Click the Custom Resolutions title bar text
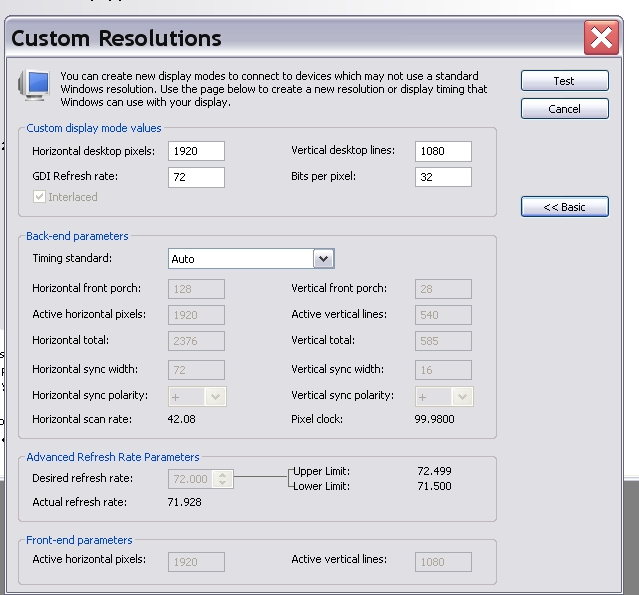Screen dimensions: 639x595 pyautogui.click(x=116, y=38)
